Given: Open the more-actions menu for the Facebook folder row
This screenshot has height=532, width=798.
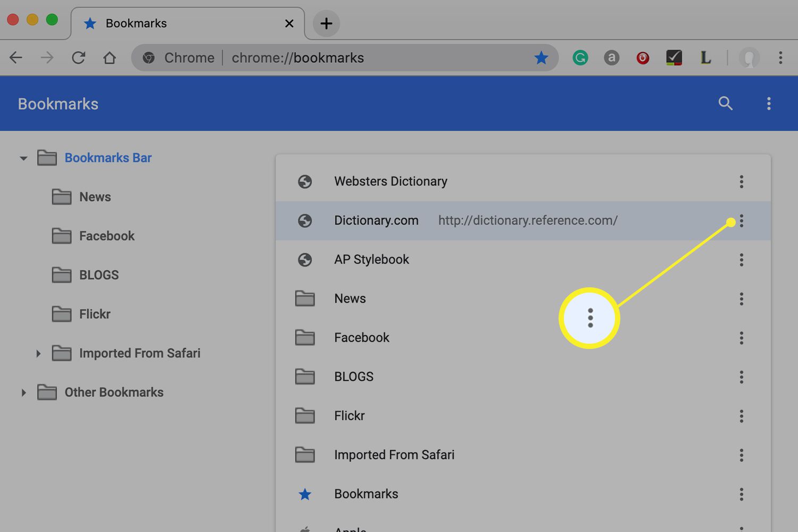Looking at the screenshot, I should point(741,338).
